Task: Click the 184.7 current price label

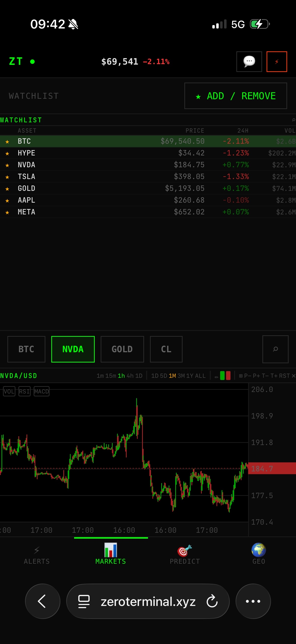Action: (272, 468)
